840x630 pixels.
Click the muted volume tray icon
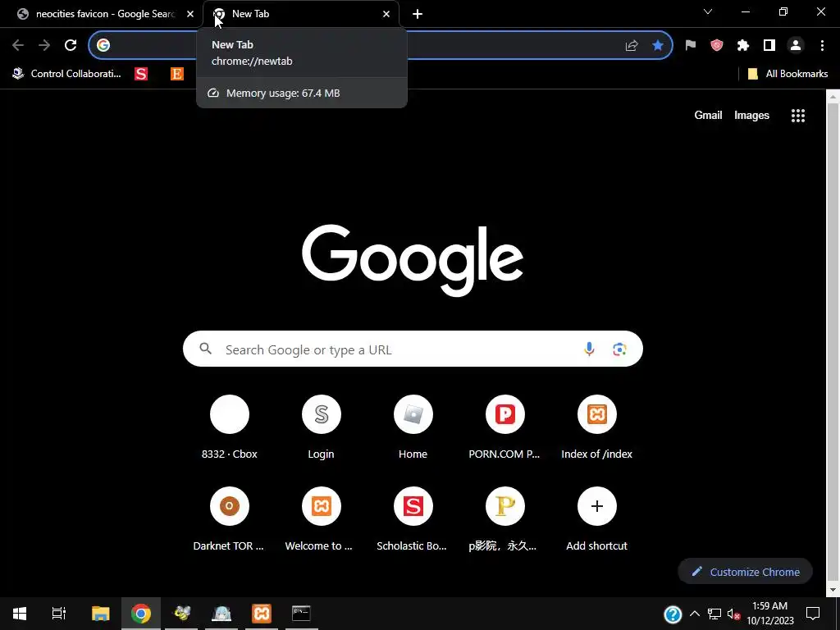coord(733,614)
